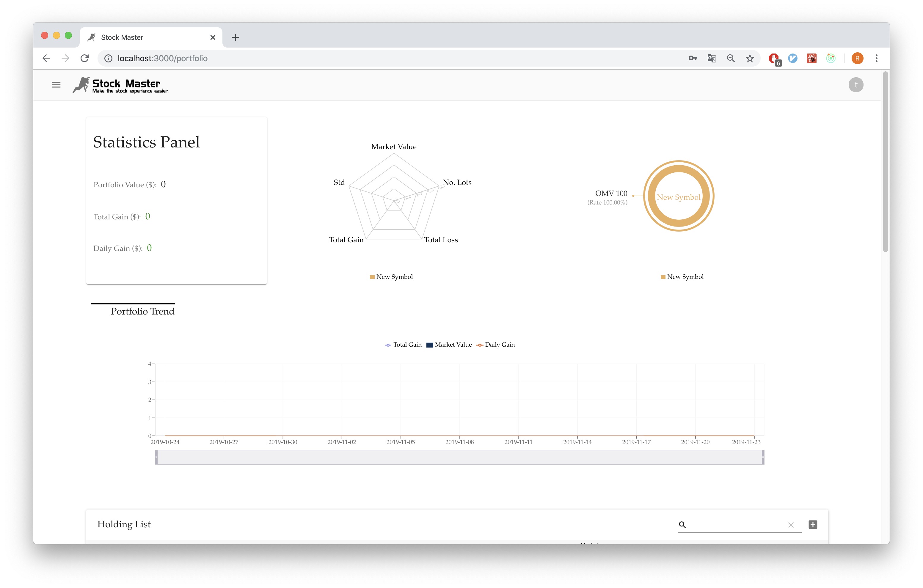Open the user avatar 't' menu

point(855,85)
